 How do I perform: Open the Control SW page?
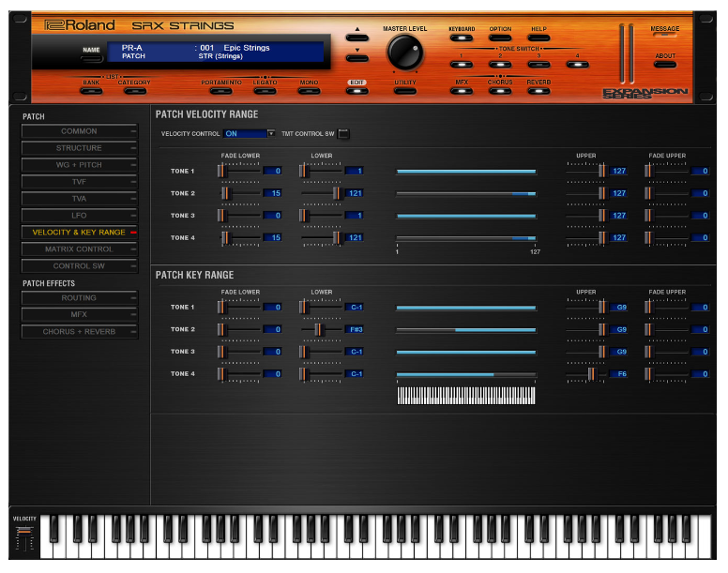tap(80, 265)
